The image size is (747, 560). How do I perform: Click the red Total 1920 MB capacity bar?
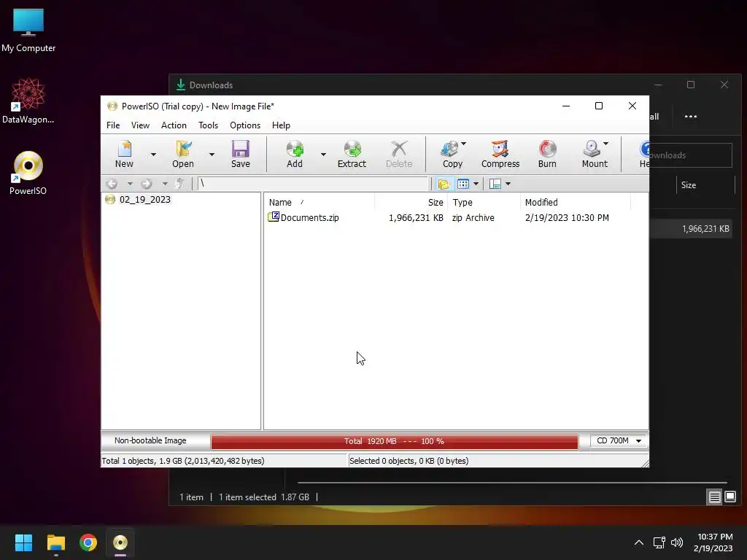tap(395, 441)
